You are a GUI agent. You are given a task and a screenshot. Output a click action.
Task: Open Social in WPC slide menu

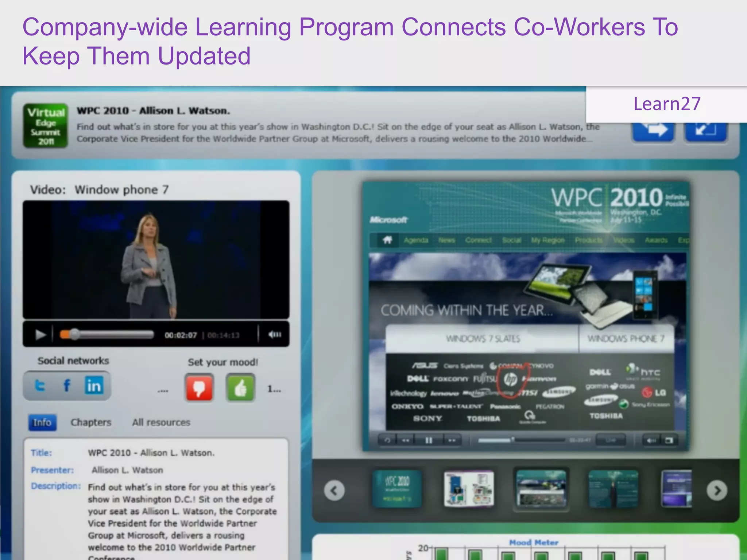512,240
